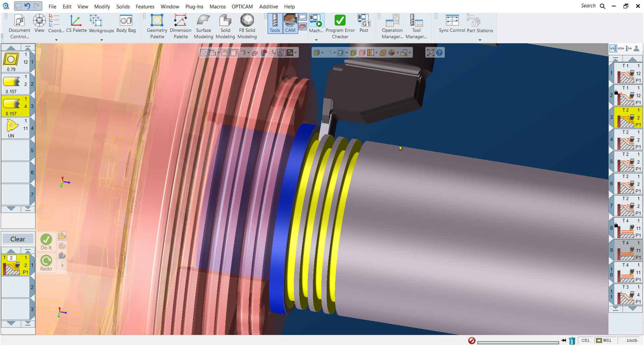644x346 pixels.
Task: Click the zoom-to-fit view icon
Action: (430, 53)
